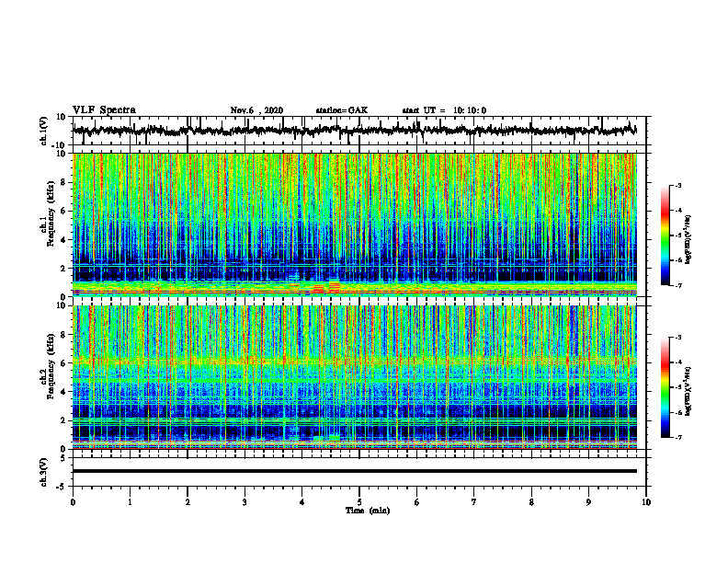The image size is (728, 563).
Task: Click the ch.1 spectrogram color scale bar
Action: tap(665, 236)
